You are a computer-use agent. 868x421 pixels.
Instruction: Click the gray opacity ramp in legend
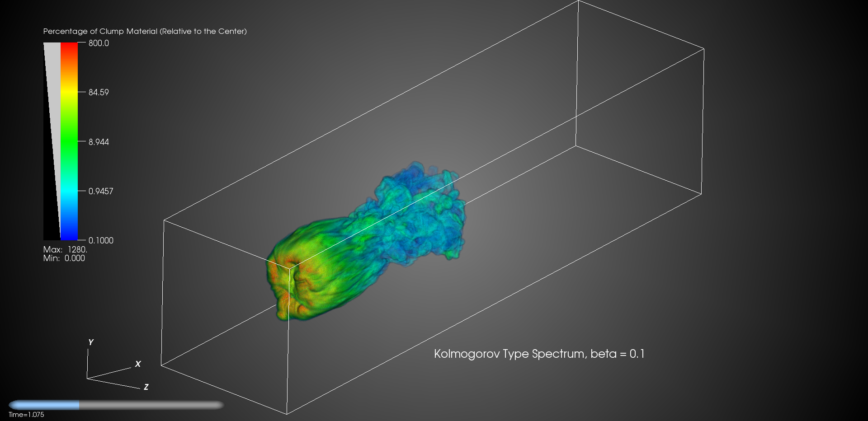click(x=52, y=141)
